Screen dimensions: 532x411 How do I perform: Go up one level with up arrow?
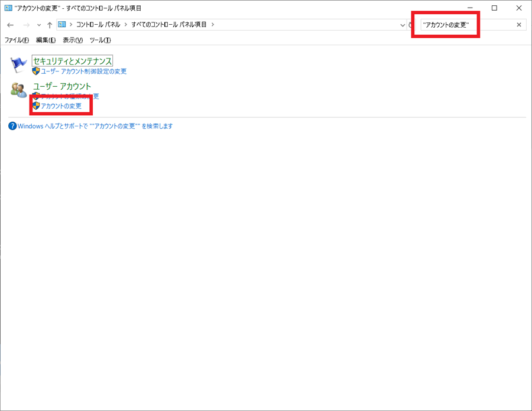(49, 25)
